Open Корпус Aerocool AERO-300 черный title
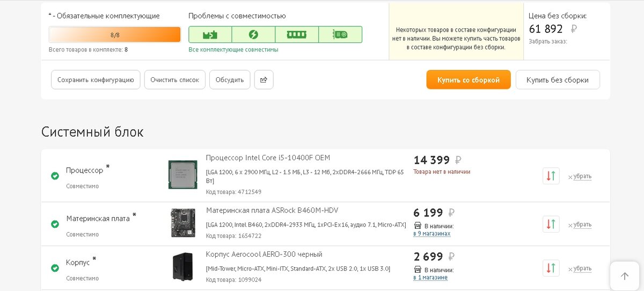644x291 pixels. [x=264, y=254]
